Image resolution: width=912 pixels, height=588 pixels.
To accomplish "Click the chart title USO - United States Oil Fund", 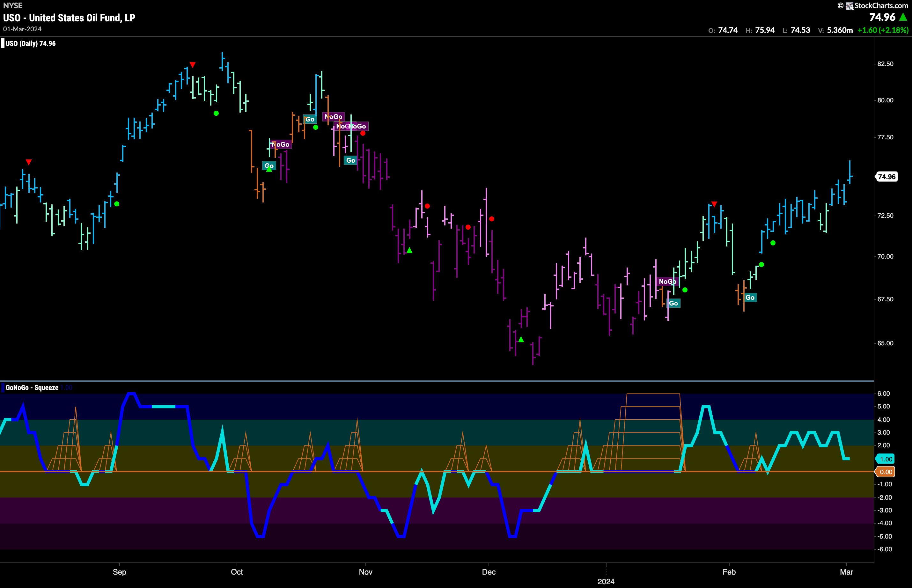I will (x=69, y=18).
